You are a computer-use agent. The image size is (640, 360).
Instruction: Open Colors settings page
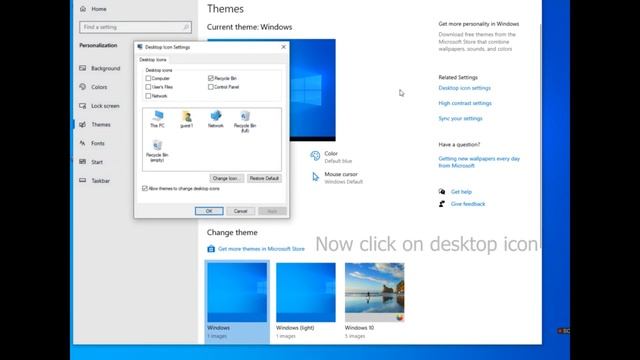click(x=99, y=87)
